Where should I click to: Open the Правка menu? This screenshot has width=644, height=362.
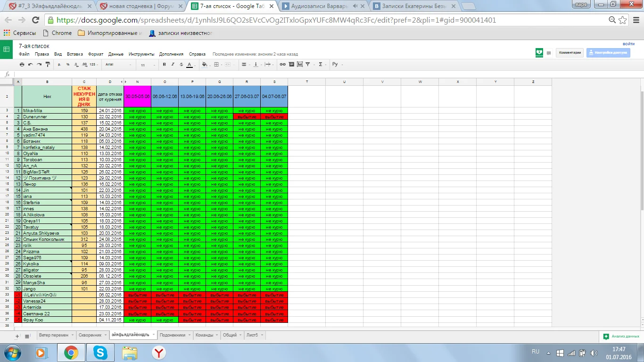click(x=42, y=54)
